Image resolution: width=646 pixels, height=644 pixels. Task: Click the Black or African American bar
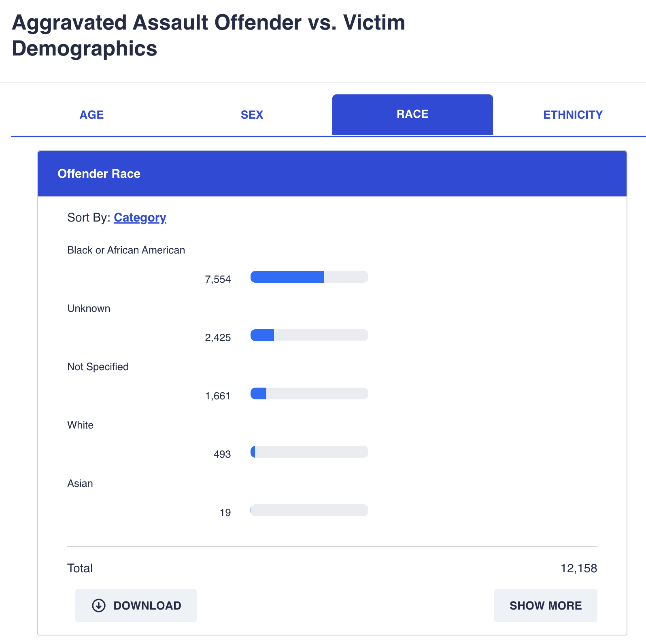click(309, 277)
